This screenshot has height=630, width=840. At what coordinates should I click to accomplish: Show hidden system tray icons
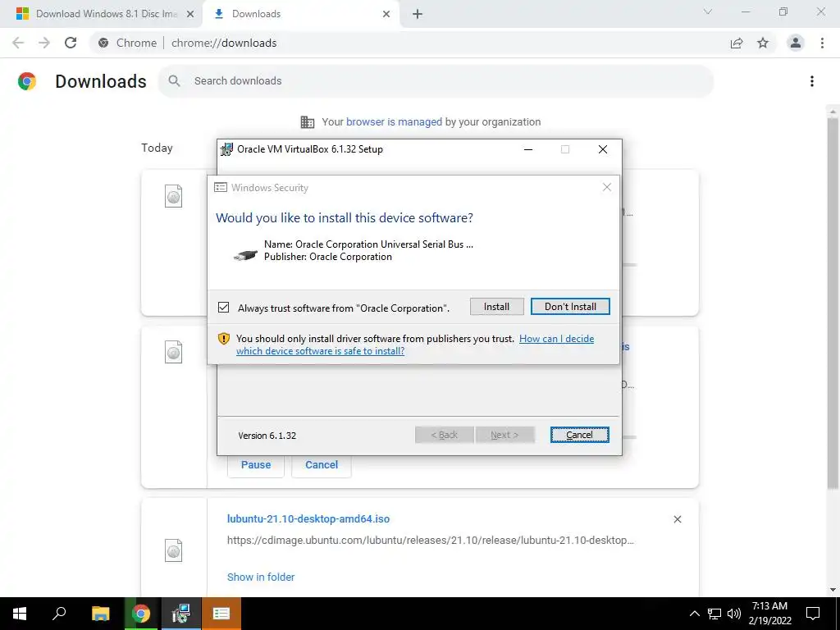click(x=694, y=614)
